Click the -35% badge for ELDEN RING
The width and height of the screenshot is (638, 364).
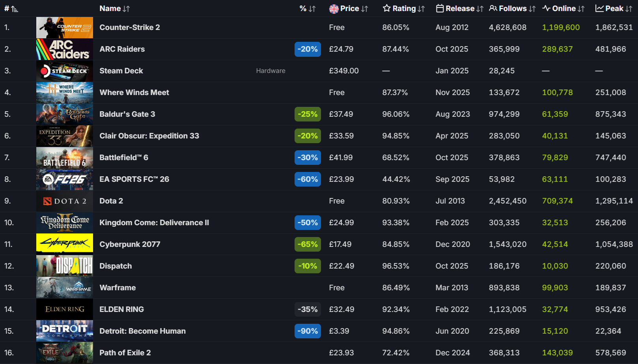[x=308, y=310]
